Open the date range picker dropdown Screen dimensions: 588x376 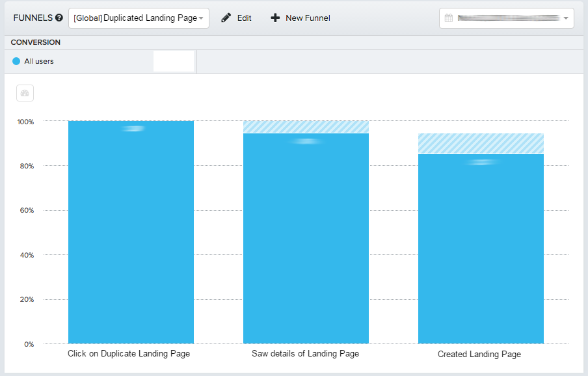[507, 18]
